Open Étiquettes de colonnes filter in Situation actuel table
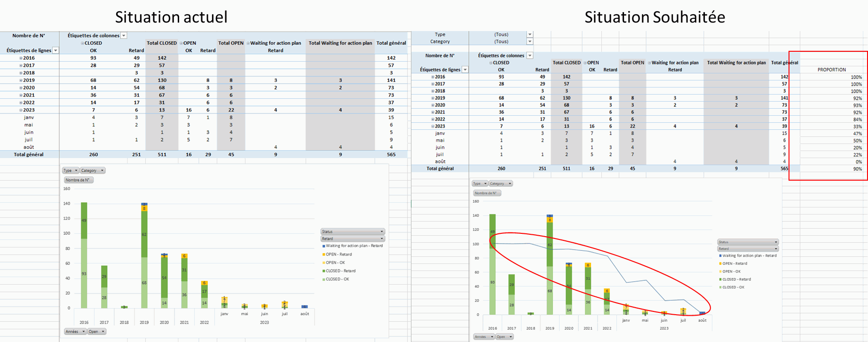 click(124, 36)
